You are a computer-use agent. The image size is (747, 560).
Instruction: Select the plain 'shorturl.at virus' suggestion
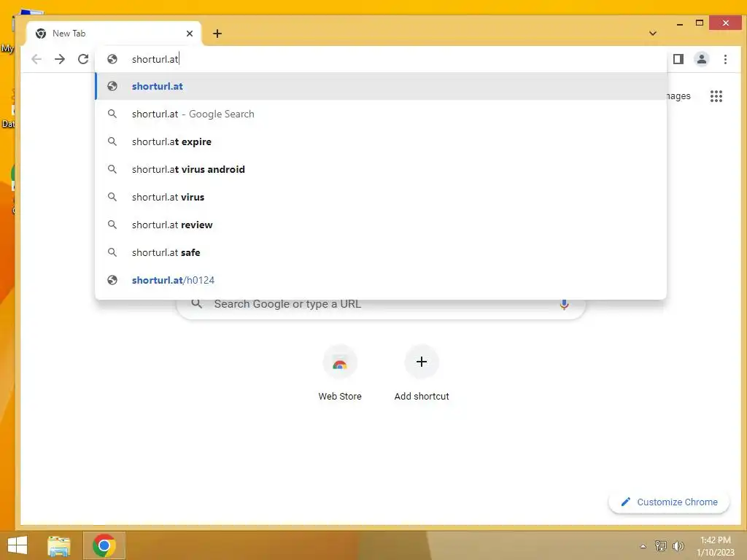[x=381, y=197]
